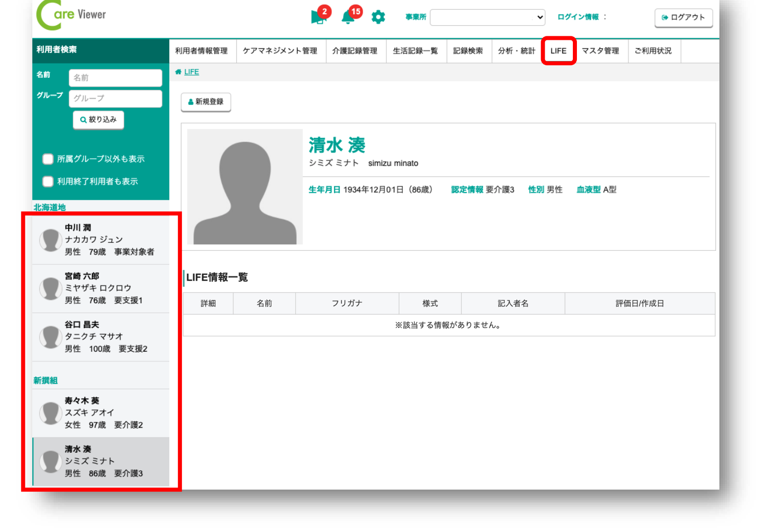Screen dimensions: 779x532
Task: Select user 宮崎 六郎 from the list
Action: point(101,288)
